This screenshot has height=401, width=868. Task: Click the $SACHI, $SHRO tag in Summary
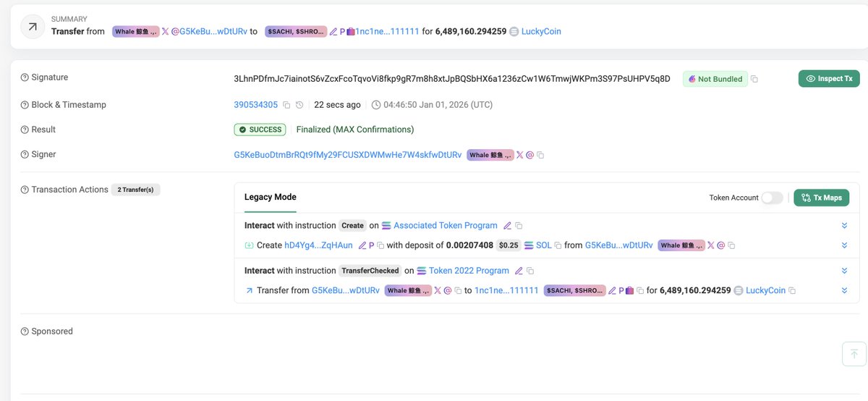295,32
